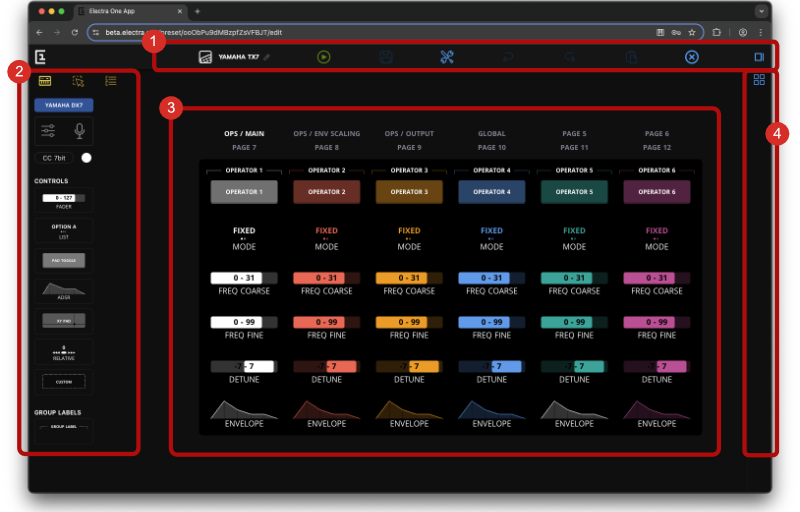
Task: Switch to GLOBAL page
Action: click(x=492, y=134)
